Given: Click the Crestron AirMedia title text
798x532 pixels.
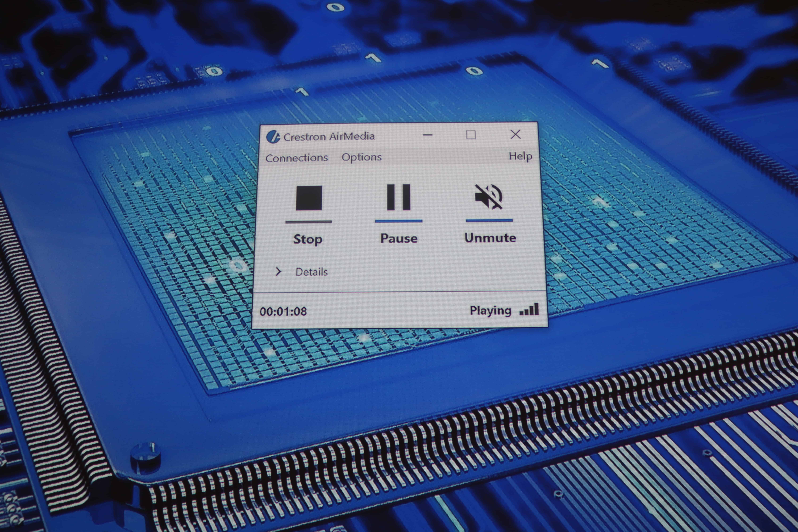Looking at the screenshot, I should pyautogui.click(x=329, y=136).
